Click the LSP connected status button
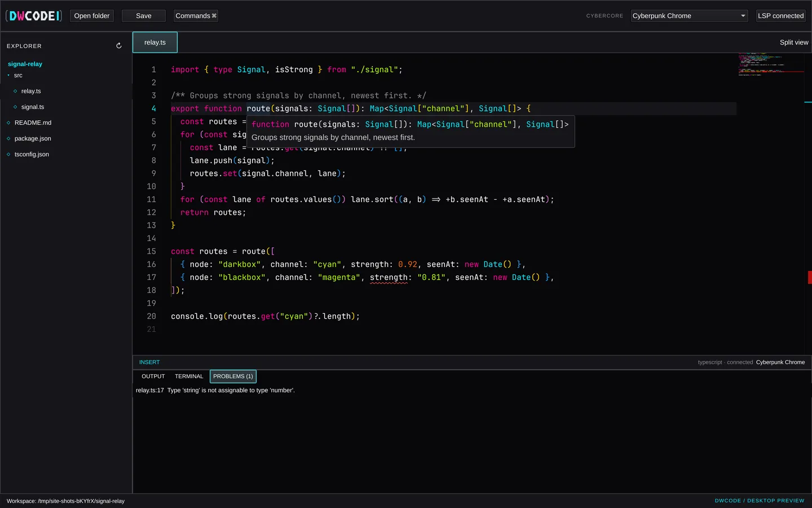 tap(780, 16)
